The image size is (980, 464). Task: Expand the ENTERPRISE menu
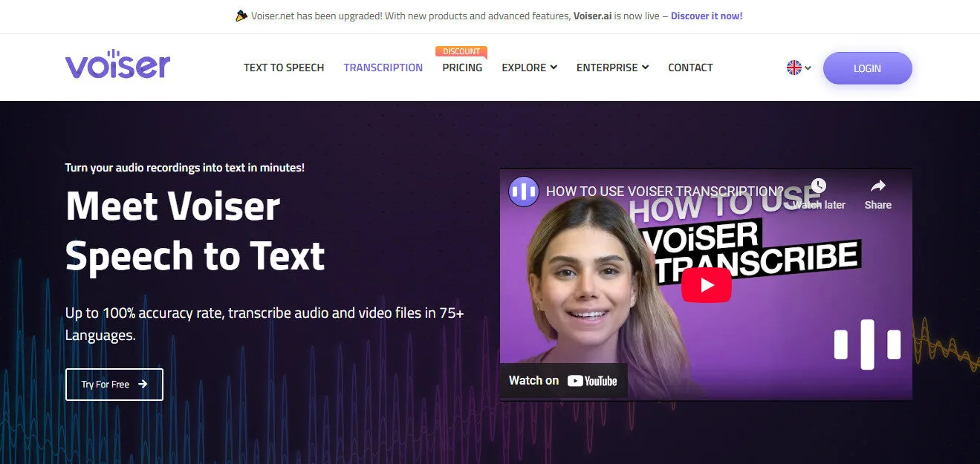(611, 67)
